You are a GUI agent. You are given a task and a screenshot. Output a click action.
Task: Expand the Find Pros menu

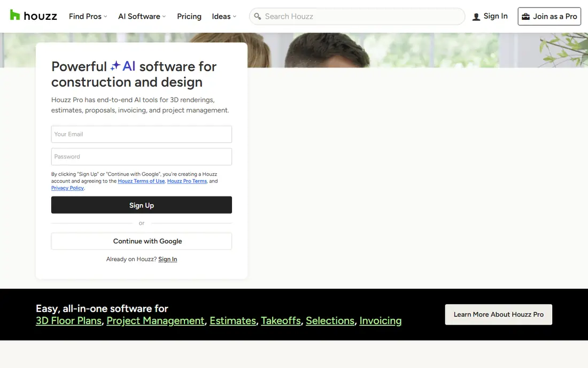pos(88,17)
